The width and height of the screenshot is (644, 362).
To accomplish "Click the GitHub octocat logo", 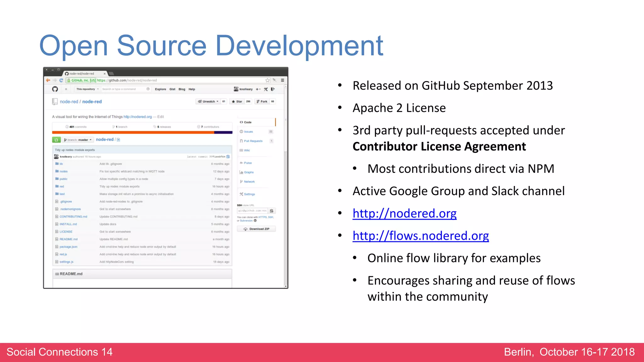I will [55, 89].
